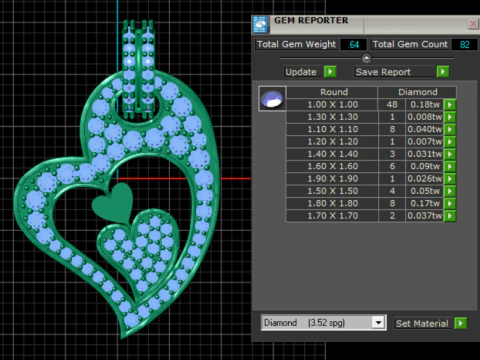The height and width of the screenshot is (360, 480).
Task: Select the 1.40 X 1.40 size cell
Action: (332, 154)
